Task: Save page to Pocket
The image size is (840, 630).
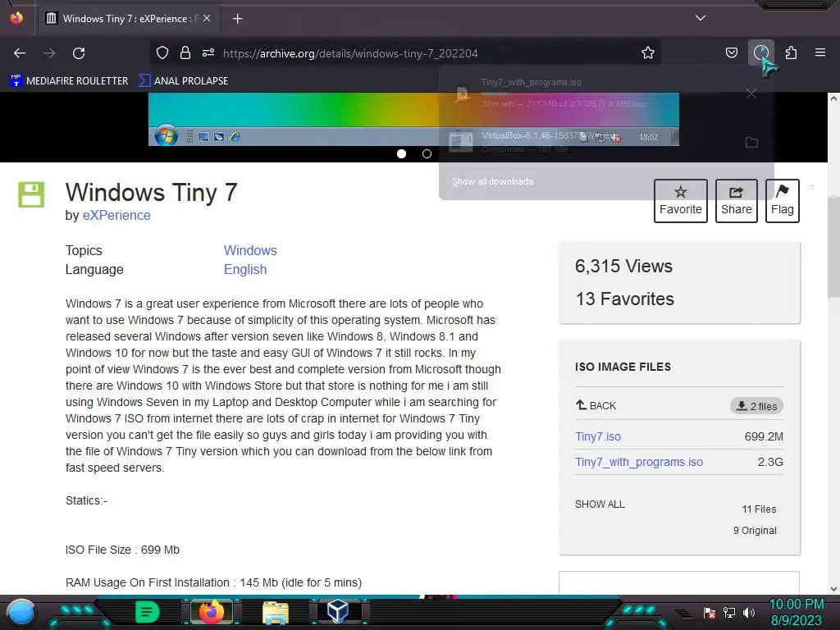Action: tap(731, 53)
